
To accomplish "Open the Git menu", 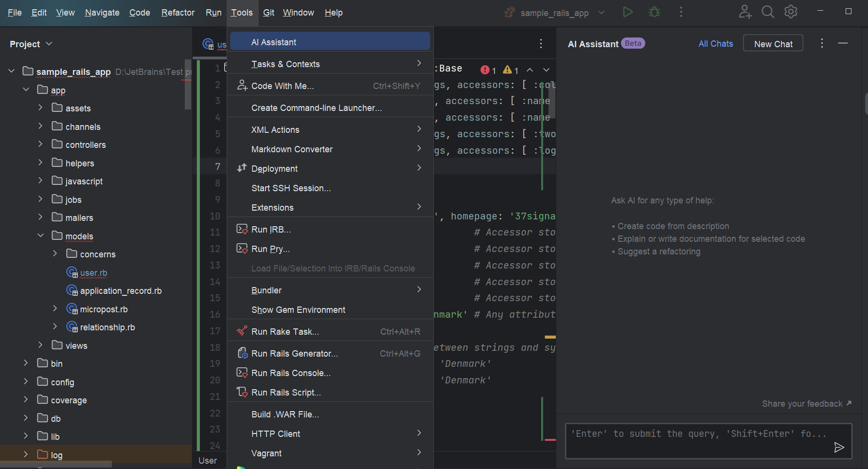I will pyautogui.click(x=268, y=13).
